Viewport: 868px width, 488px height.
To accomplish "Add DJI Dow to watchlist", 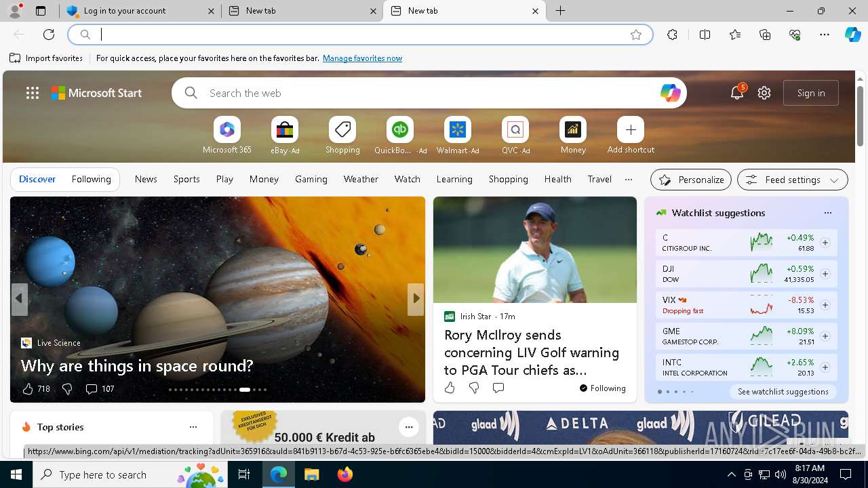I will 825,274.
